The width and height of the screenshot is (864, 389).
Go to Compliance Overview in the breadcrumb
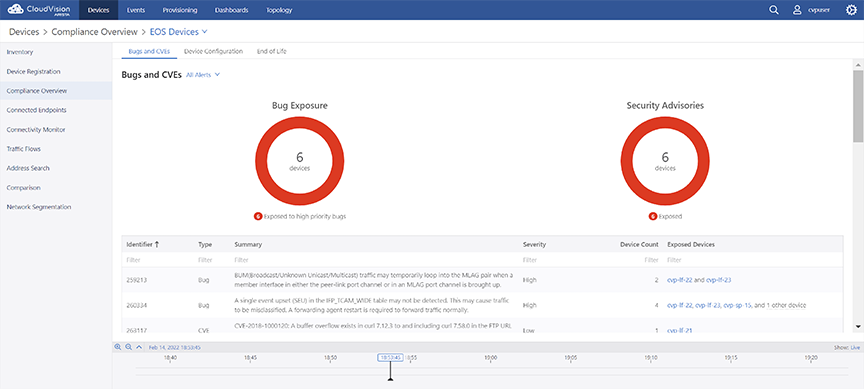click(95, 32)
